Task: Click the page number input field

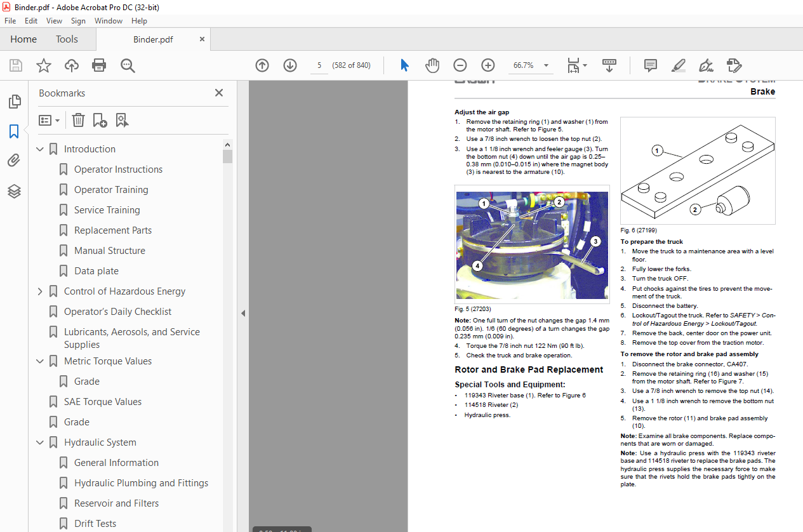Action: tap(319, 65)
